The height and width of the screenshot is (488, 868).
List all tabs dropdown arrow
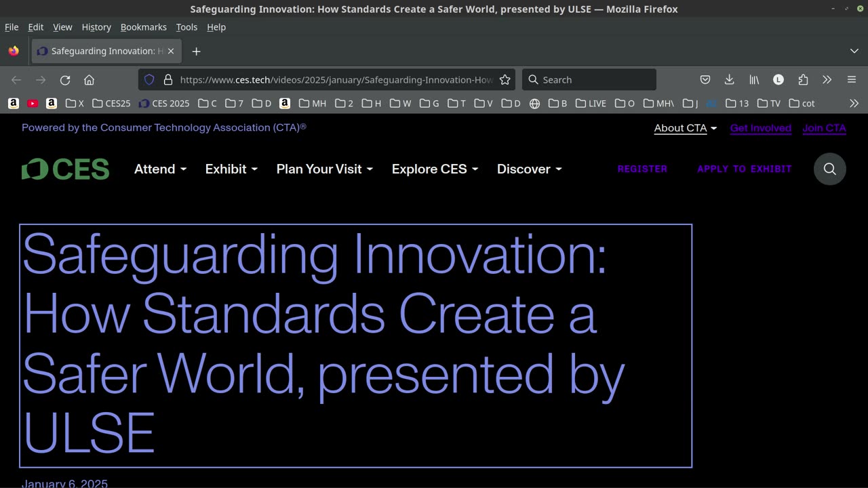point(854,52)
